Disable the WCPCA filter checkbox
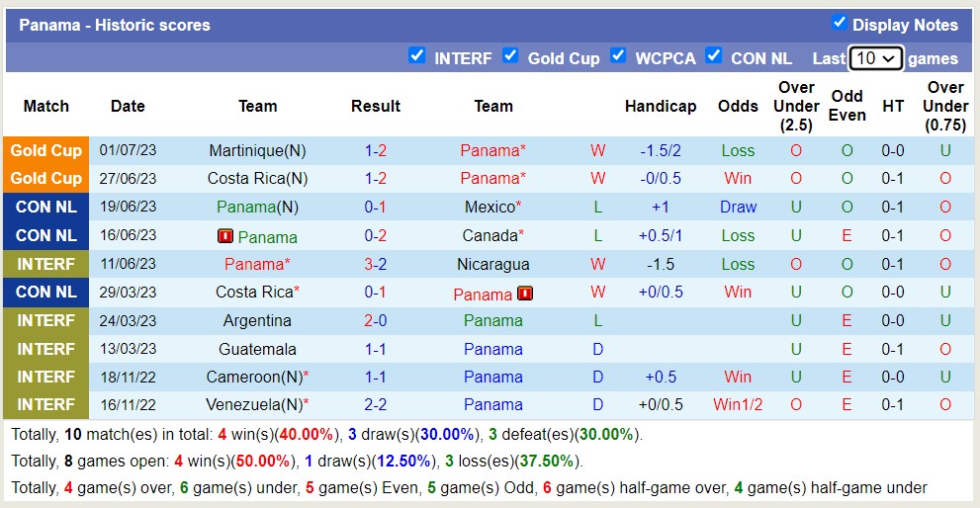Screen dimensions: 980x508 click(x=618, y=55)
